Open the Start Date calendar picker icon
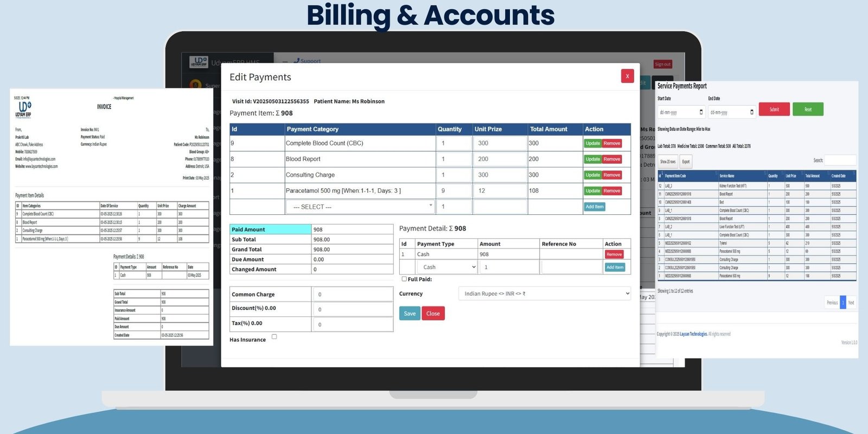This screenshot has height=434, width=868. pyautogui.click(x=701, y=112)
